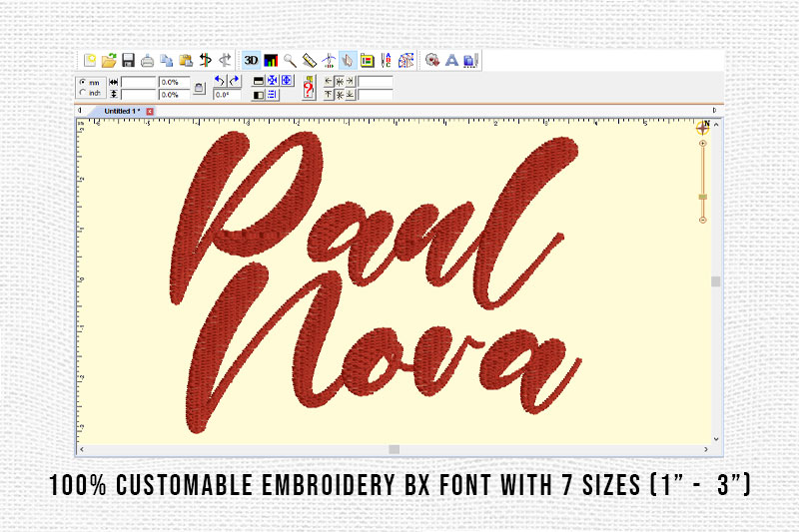Click the zoom out minus button
This screenshot has height=532, width=799.
703,220
